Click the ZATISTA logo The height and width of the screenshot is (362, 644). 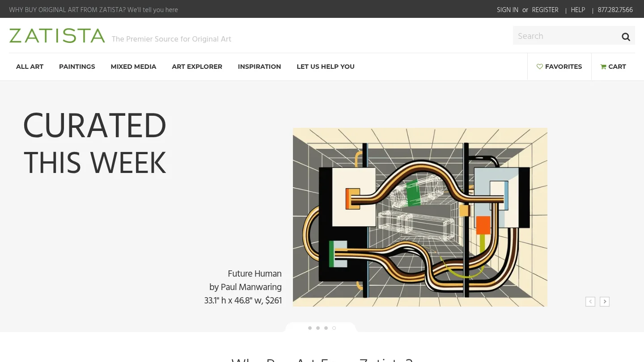(57, 36)
